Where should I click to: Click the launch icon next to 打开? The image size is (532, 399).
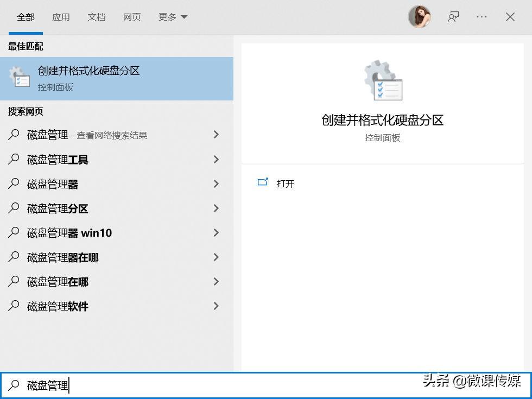263,182
